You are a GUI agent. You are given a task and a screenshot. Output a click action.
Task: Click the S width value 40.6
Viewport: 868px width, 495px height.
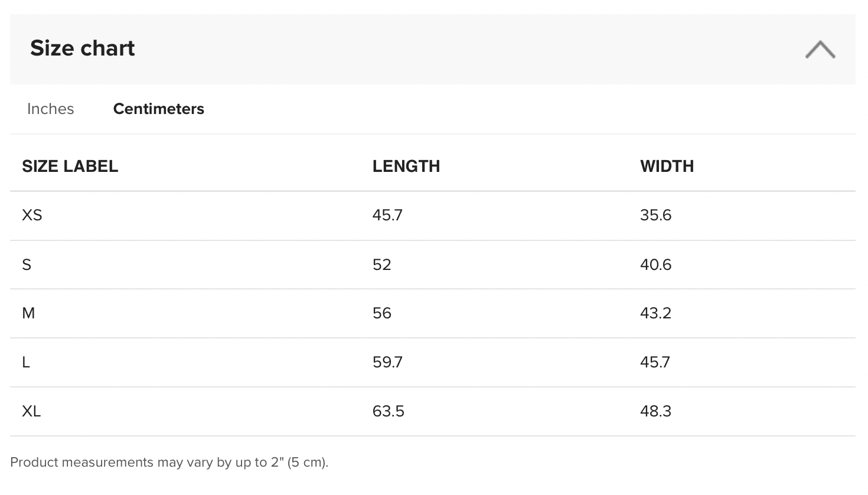(655, 265)
